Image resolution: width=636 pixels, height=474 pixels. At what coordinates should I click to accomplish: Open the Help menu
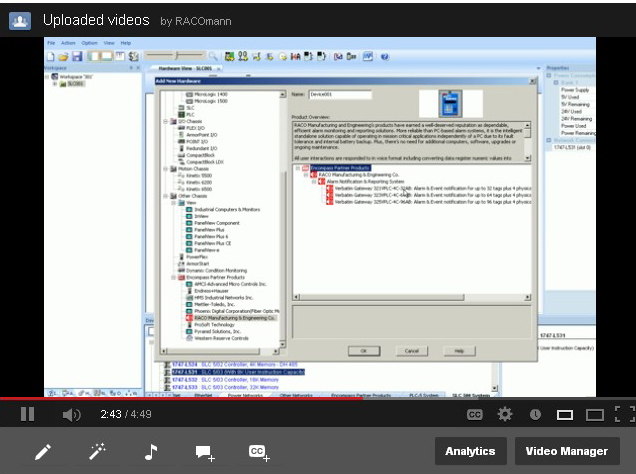pyautogui.click(x=126, y=43)
